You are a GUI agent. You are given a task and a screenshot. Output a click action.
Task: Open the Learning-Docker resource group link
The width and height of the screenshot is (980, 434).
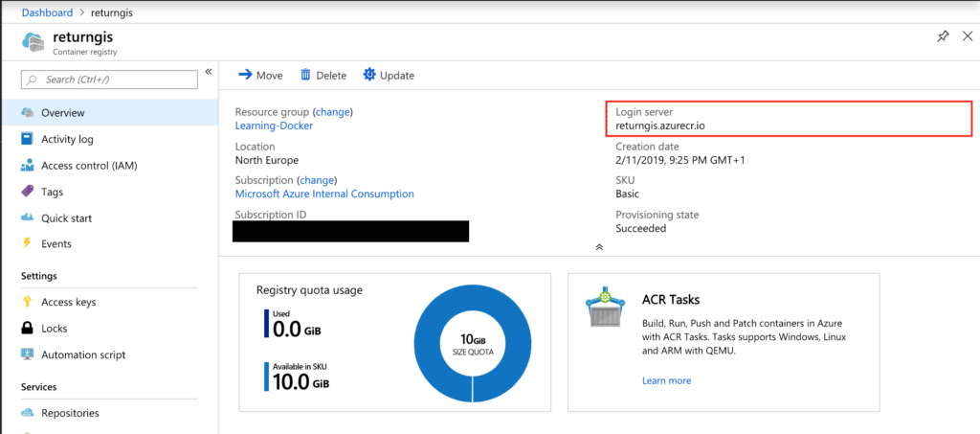point(274,126)
